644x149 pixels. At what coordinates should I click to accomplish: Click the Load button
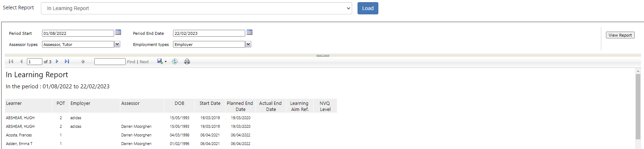coord(368,8)
